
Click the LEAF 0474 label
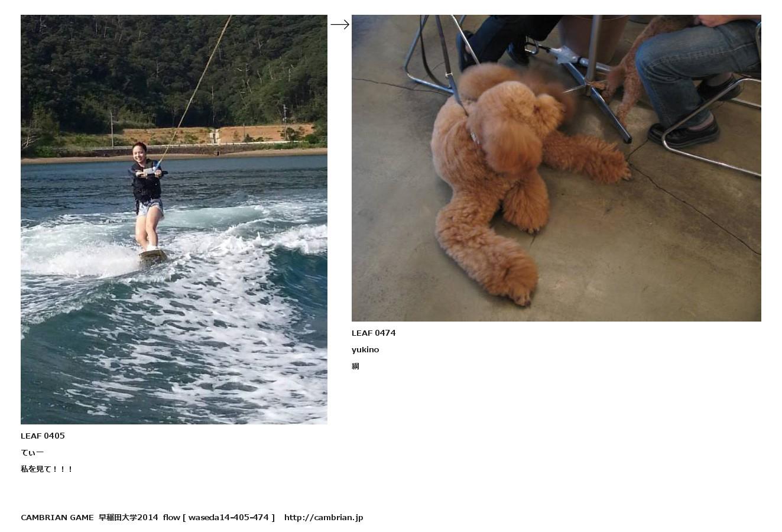coord(374,333)
